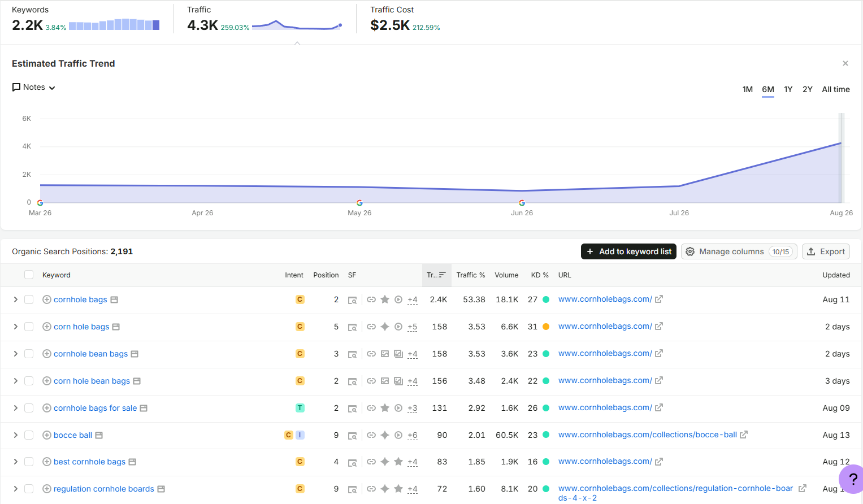Select the 6M time range
This screenshot has height=504, width=863.
[x=767, y=89]
